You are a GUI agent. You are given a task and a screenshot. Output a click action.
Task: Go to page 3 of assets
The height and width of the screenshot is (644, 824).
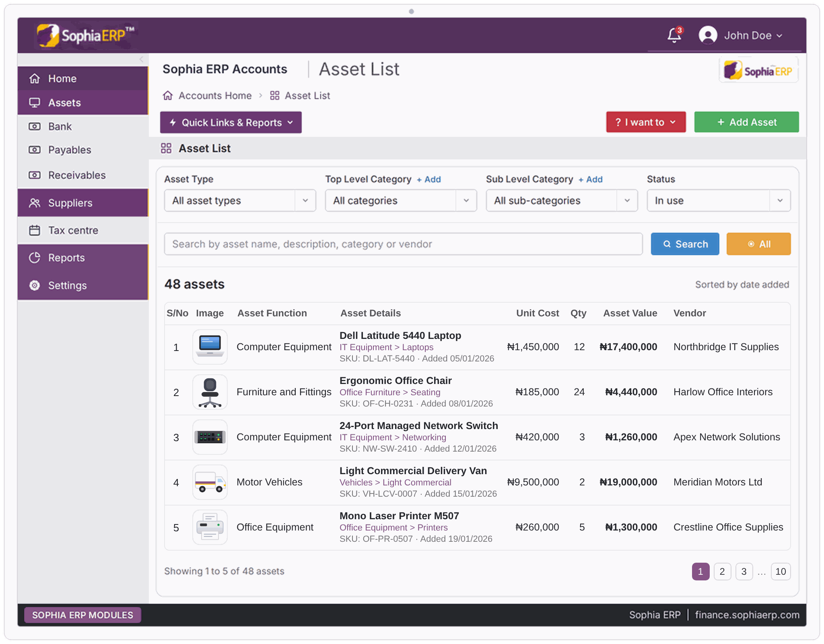click(744, 572)
